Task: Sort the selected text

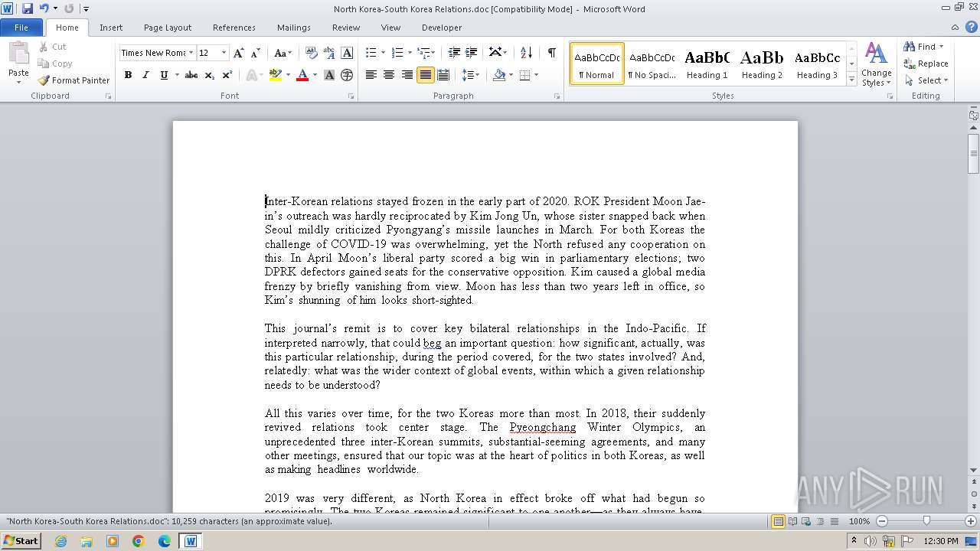Action: click(526, 53)
